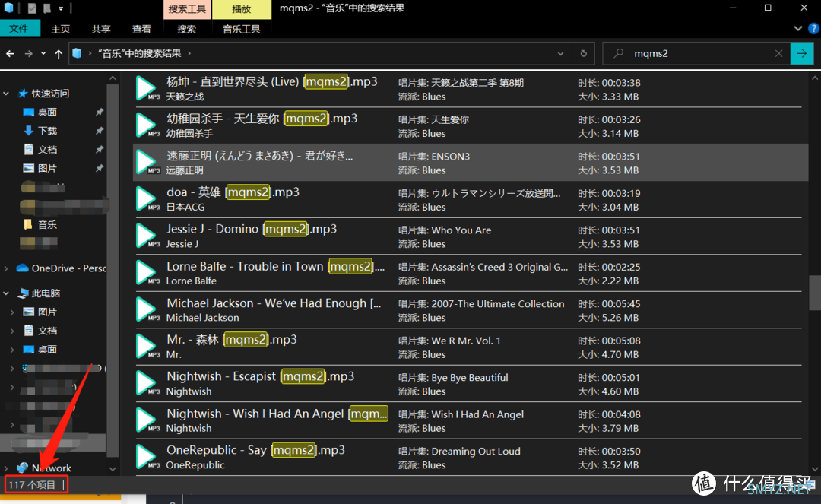Go back using the back arrow
The image size is (821, 504).
click(x=10, y=53)
